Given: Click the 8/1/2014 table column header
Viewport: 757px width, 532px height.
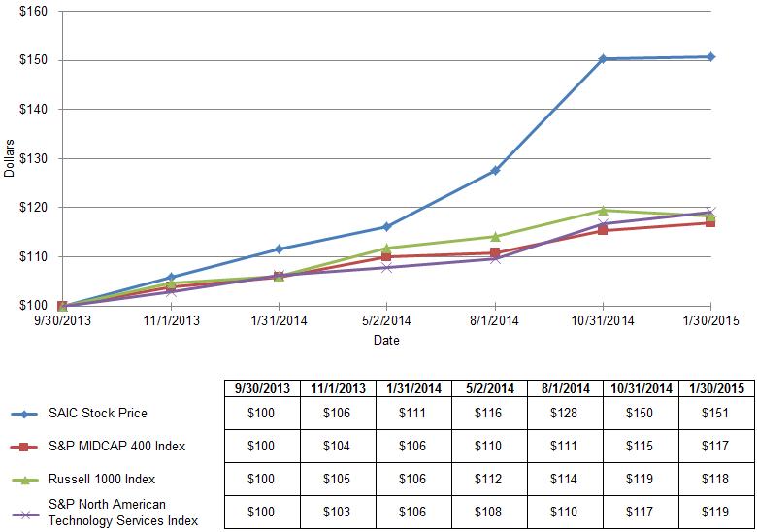Looking at the screenshot, I should [566, 388].
